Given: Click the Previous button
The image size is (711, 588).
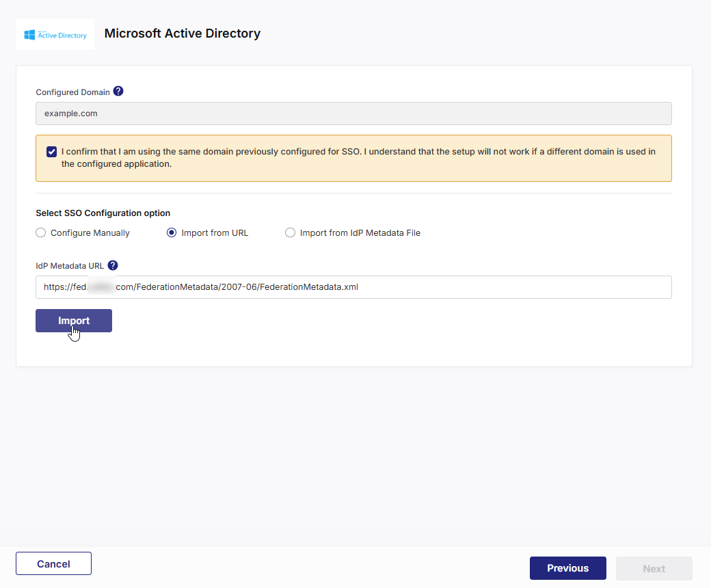Looking at the screenshot, I should point(567,568).
